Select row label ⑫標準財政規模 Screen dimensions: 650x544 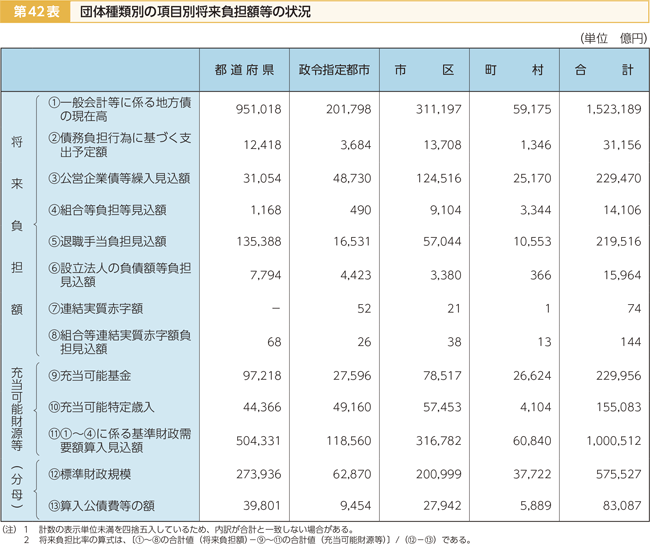click(90, 474)
